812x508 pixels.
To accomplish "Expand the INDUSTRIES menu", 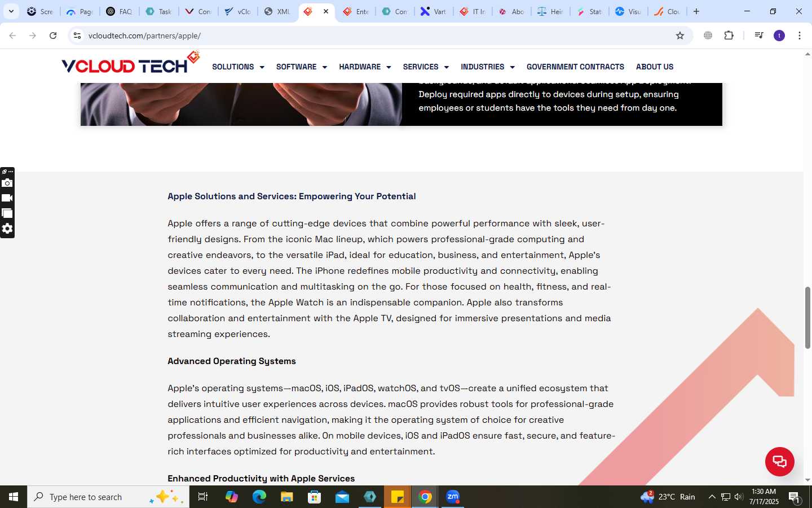I will pyautogui.click(x=488, y=67).
